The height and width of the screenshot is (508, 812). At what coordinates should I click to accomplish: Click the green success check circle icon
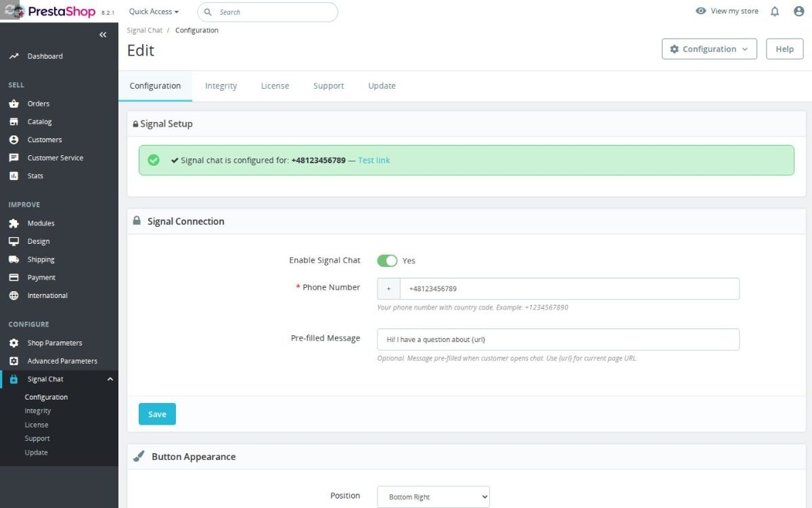pos(154,161)
